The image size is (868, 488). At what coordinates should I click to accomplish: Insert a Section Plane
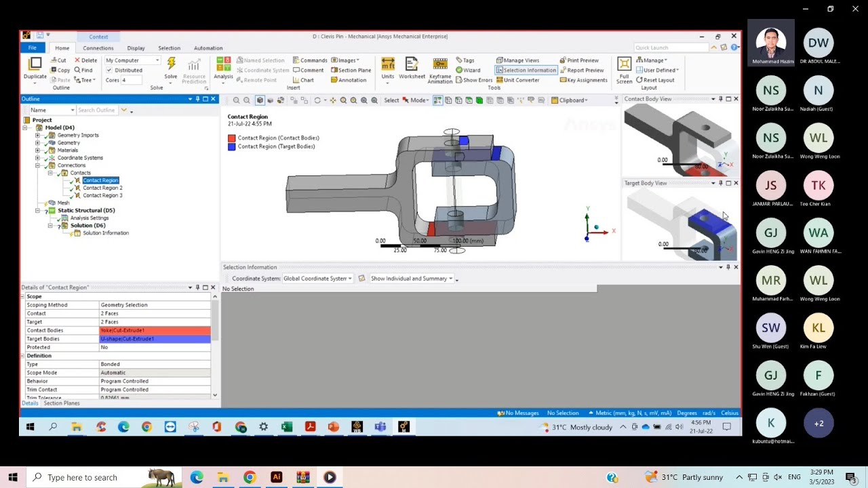coord(351,70)
